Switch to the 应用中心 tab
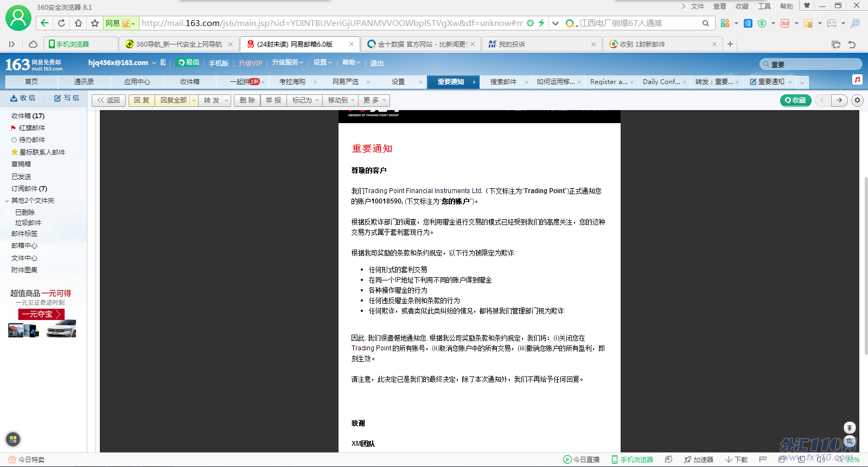The image size is (868, 467). [x=137, y=82]
